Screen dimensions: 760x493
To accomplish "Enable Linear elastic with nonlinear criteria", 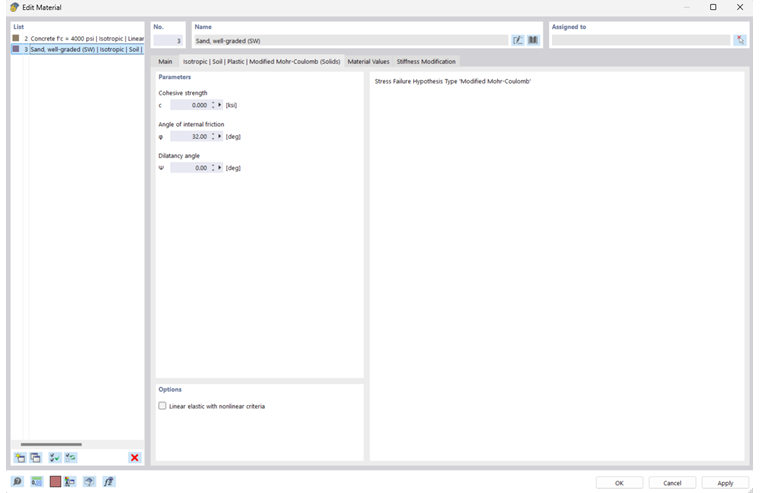I will [x=162, y=406].
